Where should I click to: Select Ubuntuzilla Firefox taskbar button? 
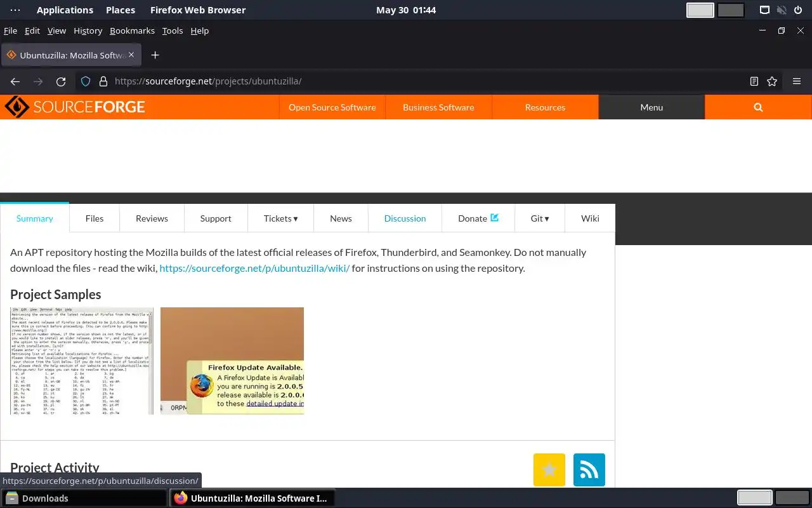click(252, 498)
